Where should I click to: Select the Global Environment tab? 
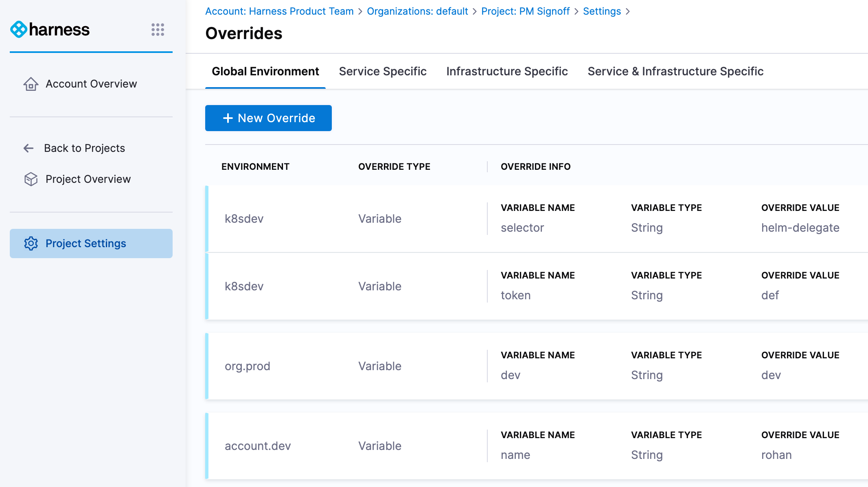(x=265, y=71)
